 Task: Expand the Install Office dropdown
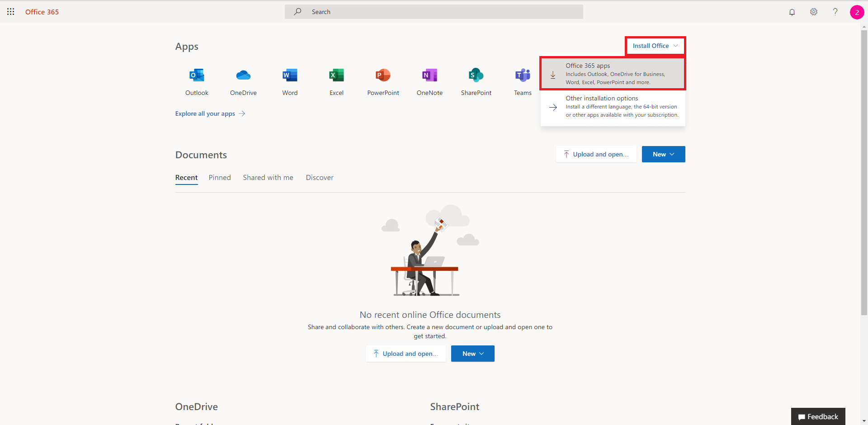point(655,46)
